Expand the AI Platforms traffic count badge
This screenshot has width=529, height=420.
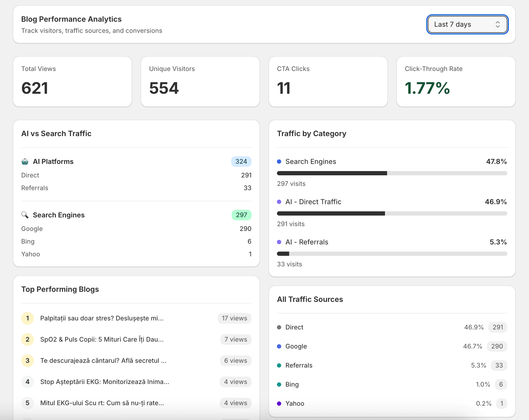pos(241,161)
